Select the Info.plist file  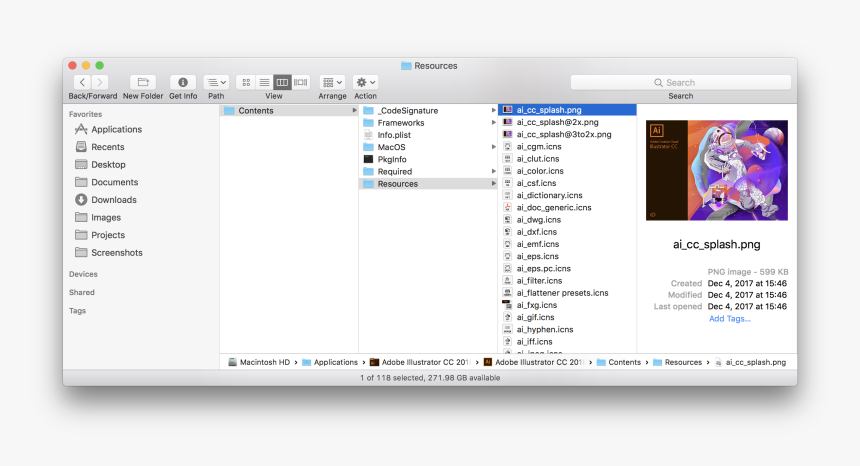pyautogui.click(x=428, y=135)
